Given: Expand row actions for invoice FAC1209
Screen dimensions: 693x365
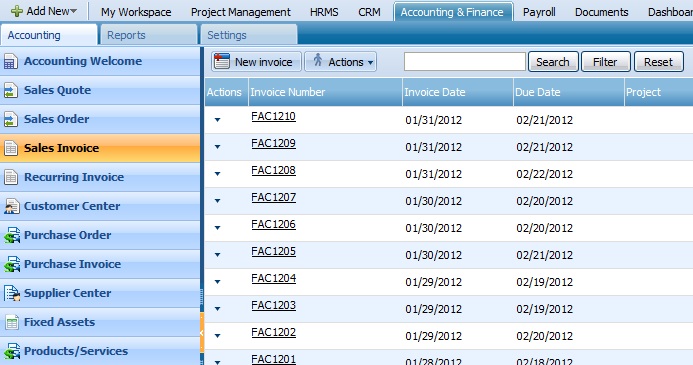Looking at the screenshot, I should pyautogui.click(x=217, y=147).
